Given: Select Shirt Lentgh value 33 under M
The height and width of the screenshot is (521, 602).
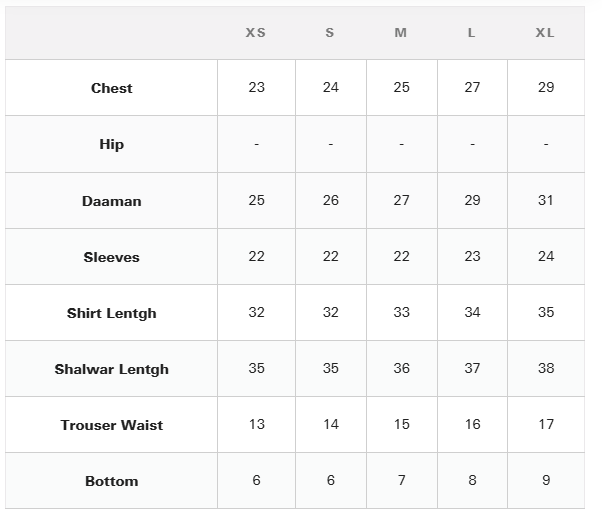Looking at the screenshot, I should [x=402, y=313].
